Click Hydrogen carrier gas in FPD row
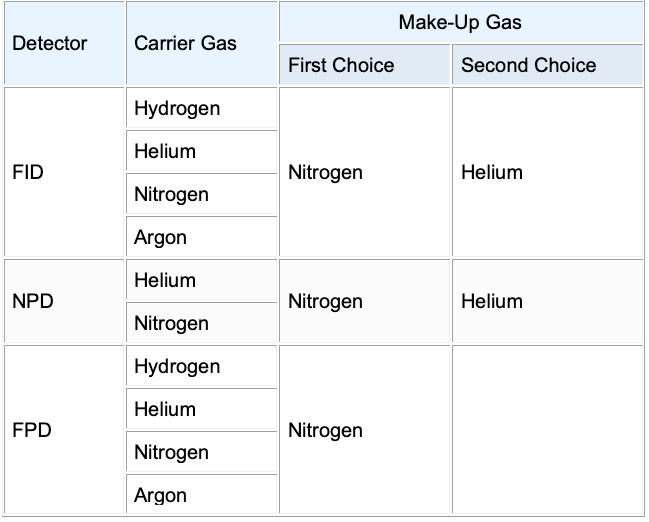The height and width of the screenshot is (522, 649). click(177, 366)
